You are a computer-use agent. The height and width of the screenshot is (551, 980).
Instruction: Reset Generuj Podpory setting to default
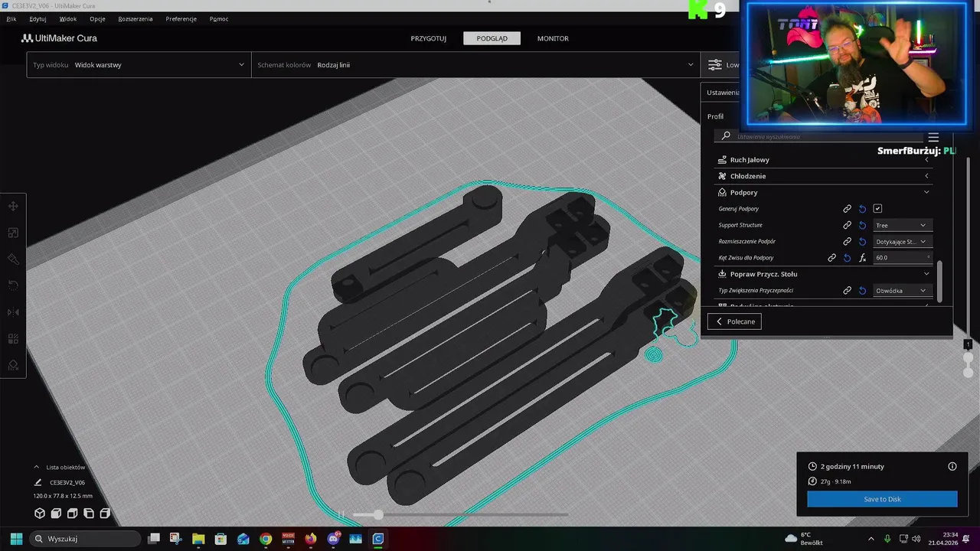coord(862,209)
